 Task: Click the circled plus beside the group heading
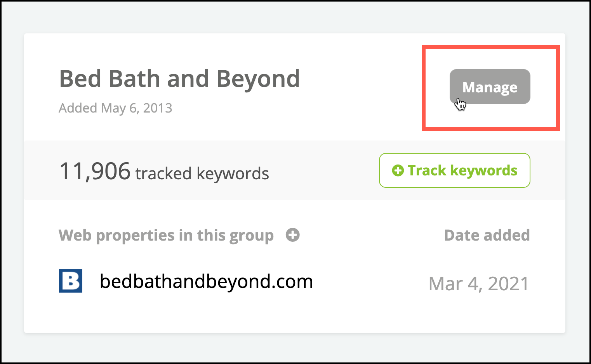pyautogui.click(x=292, y=235)
